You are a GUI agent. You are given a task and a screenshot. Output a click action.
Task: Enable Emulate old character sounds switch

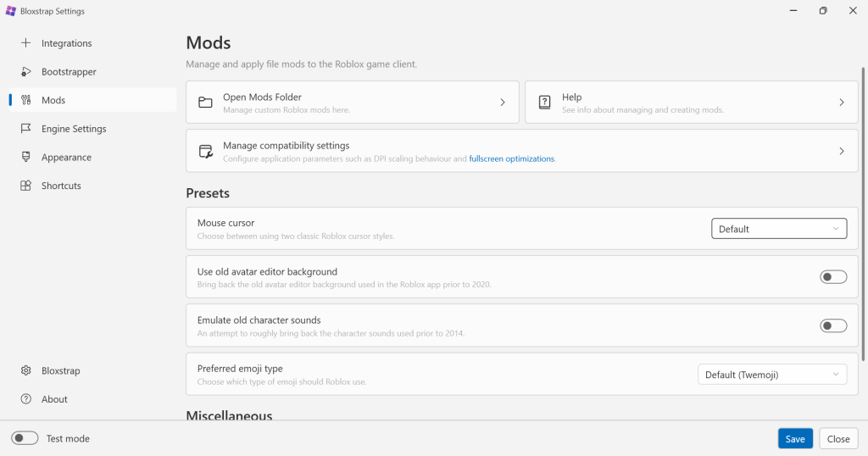point(833,325)
